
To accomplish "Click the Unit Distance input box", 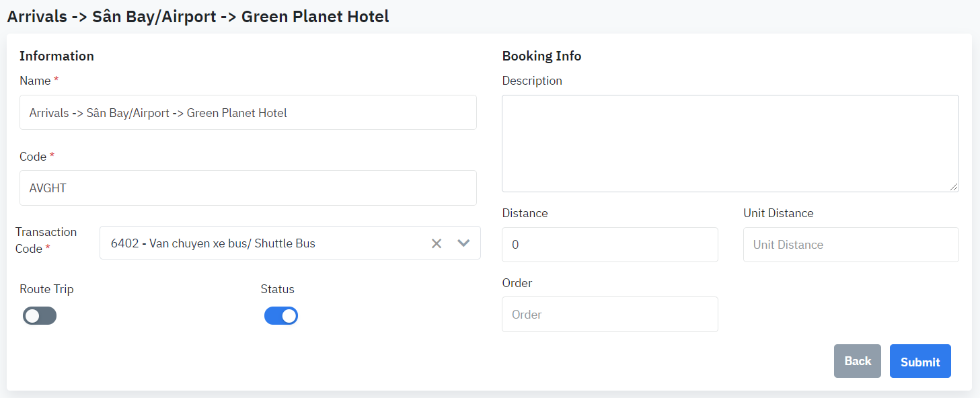I will pos(850,245).
